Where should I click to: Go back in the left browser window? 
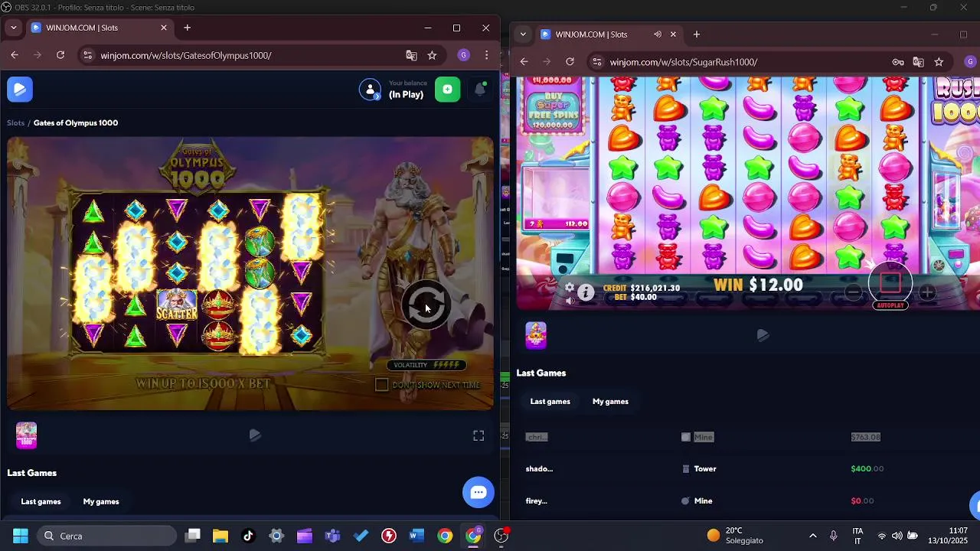pos(15,55)
